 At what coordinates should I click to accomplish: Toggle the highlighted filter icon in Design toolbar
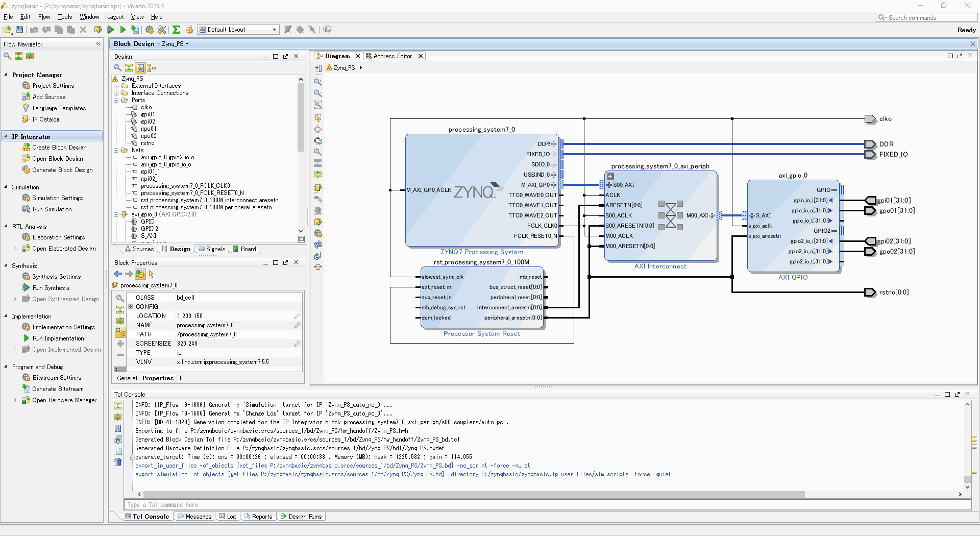pos(140,67)
